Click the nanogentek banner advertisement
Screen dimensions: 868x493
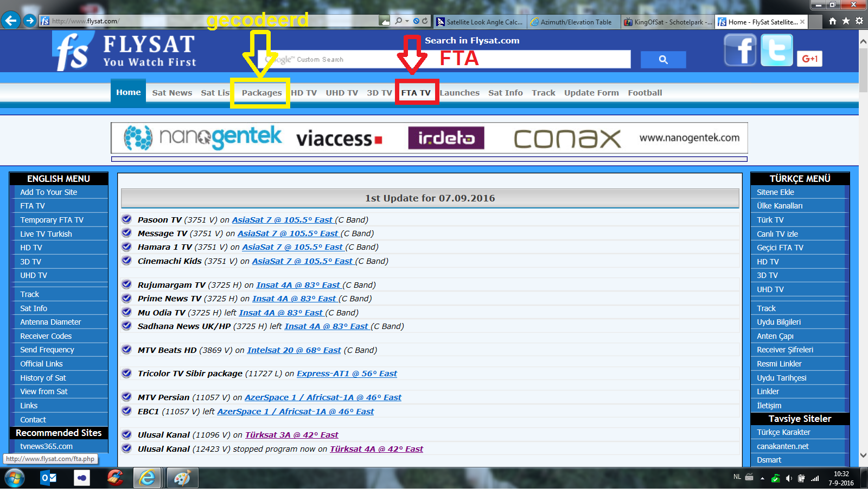click(x=429, y=138)
